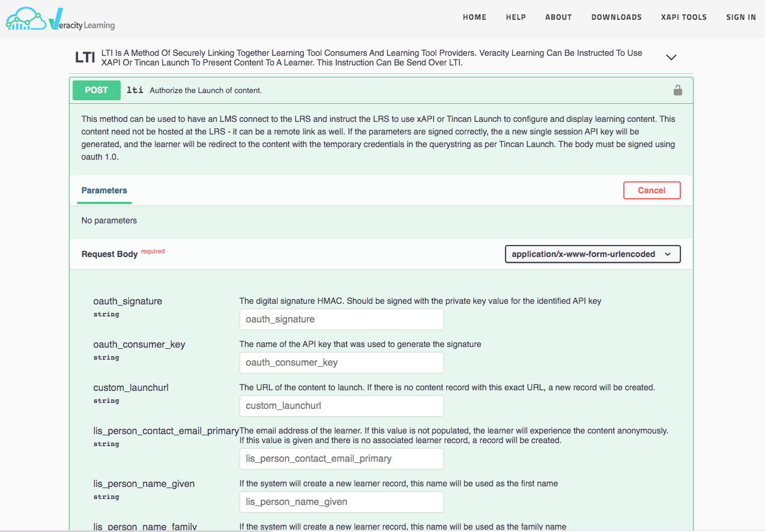Click the lis_person_name_given input field
This screenshot has width=765, height=532.
(x=341, y=502)
